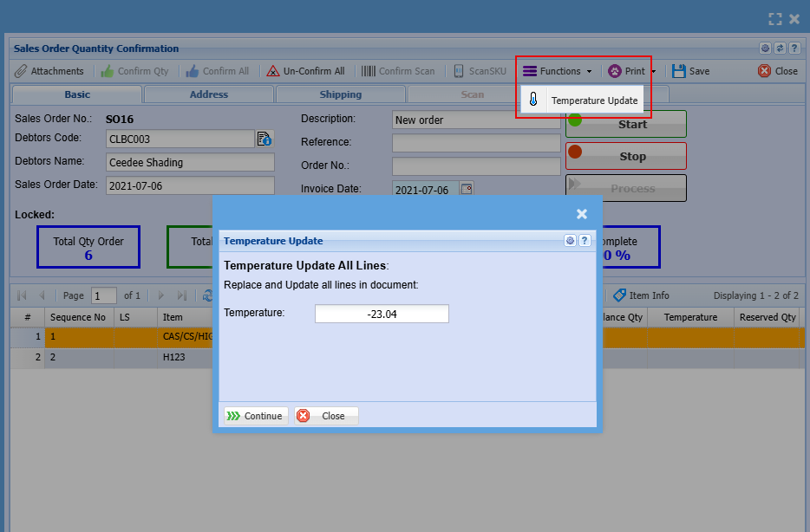This screenshot has width=810, height=532.
Task: Click the red Close toolbar button
Action: tap(777, 71)
